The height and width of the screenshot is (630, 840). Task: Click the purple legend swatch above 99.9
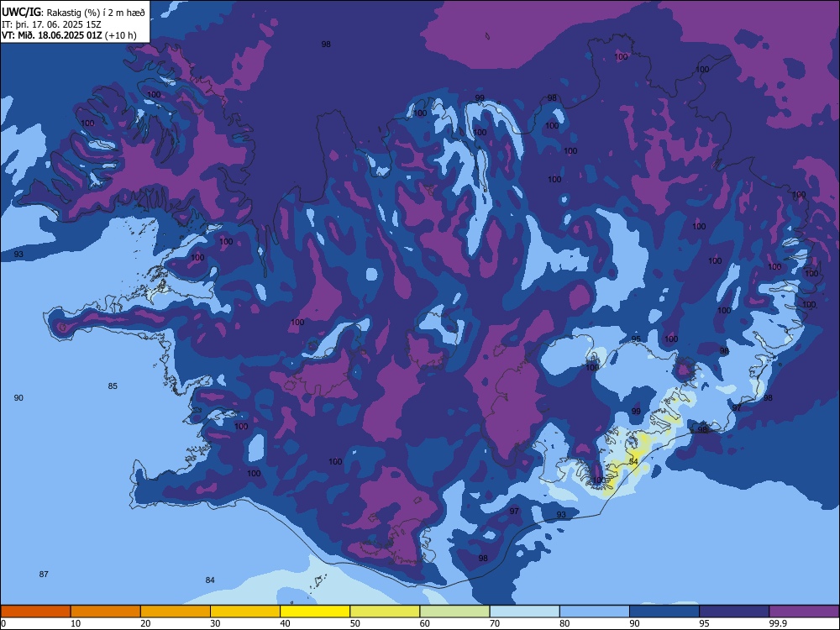click(805, 612)
